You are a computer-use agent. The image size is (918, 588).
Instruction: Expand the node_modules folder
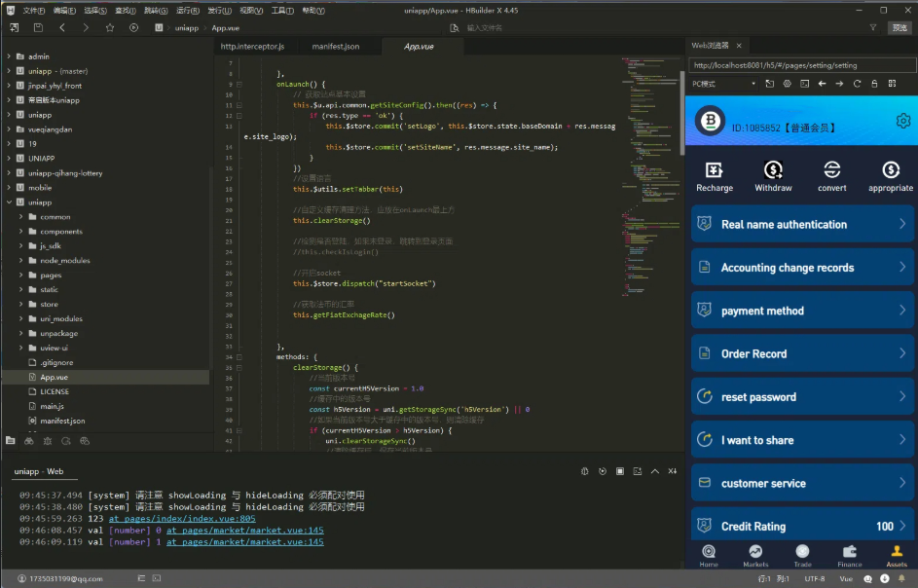click(21, 260)
